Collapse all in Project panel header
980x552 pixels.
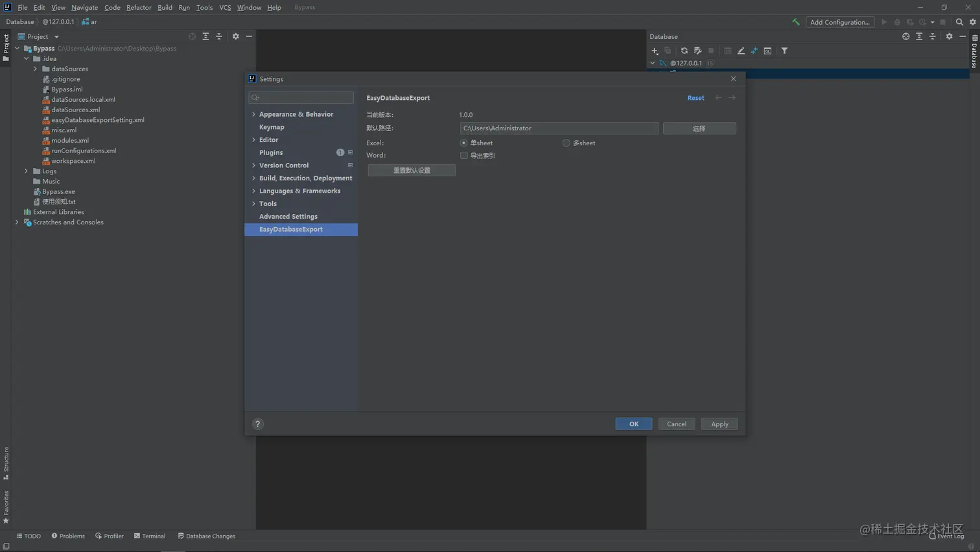219,36
